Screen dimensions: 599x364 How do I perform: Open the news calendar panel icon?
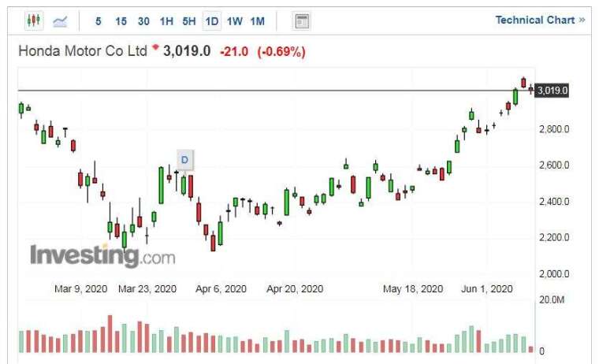[x=301, y=21]
